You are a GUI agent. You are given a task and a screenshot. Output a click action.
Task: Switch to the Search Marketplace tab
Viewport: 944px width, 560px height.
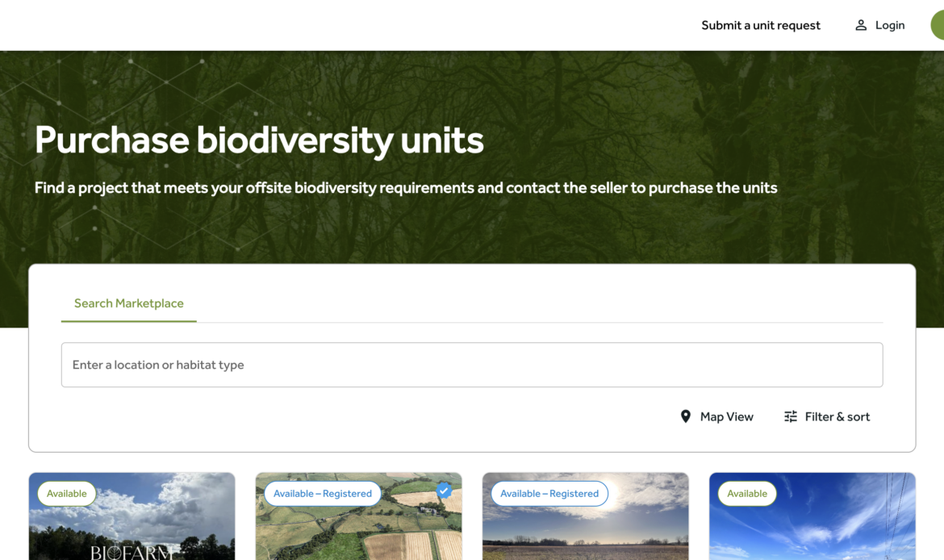tap(128, 303)
